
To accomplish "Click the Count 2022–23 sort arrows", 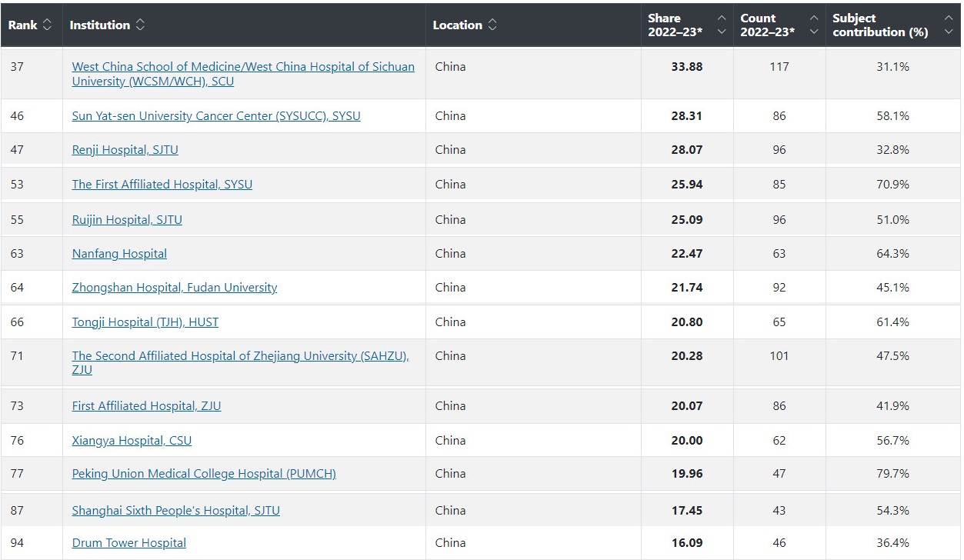I will tap(813, 25).
